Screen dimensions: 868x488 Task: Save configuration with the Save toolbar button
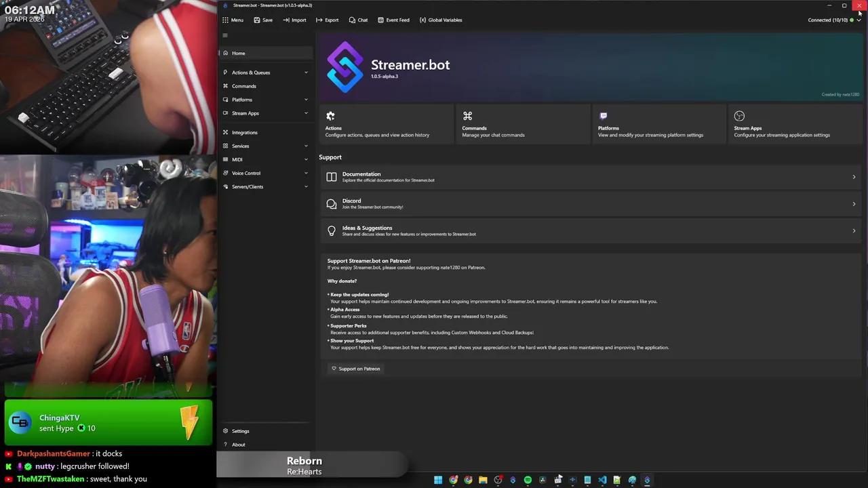(263, 20)
